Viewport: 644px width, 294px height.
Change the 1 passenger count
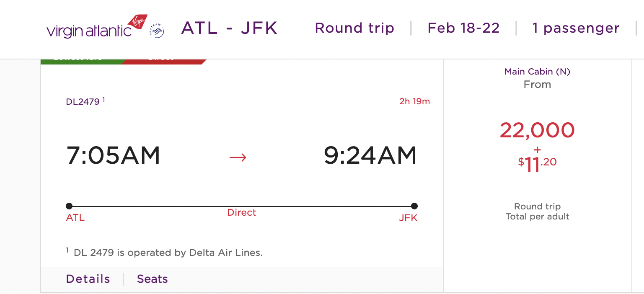tap(576, 28)
